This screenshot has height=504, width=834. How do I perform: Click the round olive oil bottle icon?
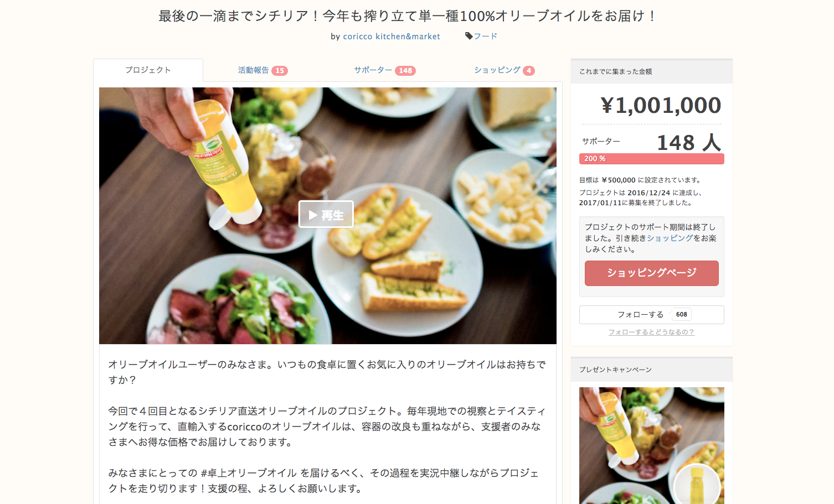pos(697,485)
